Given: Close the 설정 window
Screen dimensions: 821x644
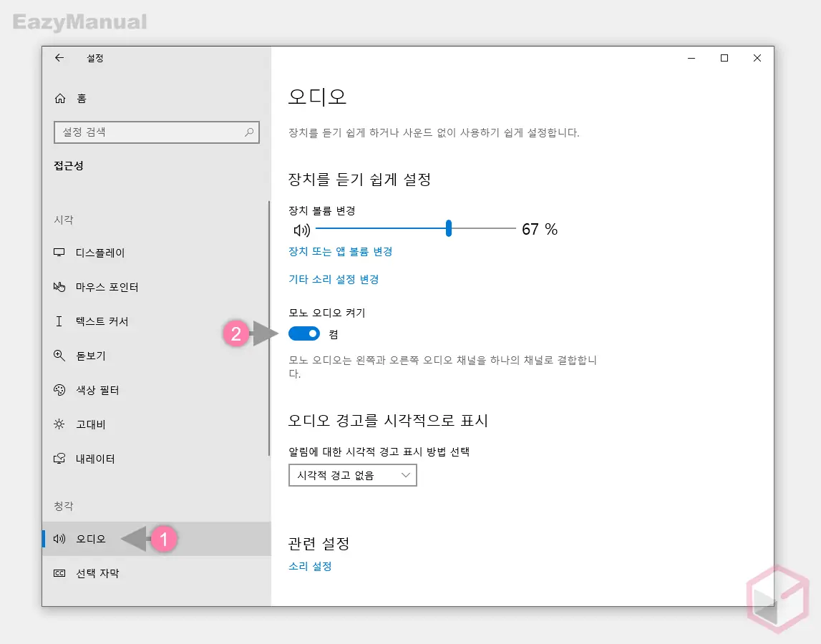Looking at the screenshot, I should click(757, 58).
